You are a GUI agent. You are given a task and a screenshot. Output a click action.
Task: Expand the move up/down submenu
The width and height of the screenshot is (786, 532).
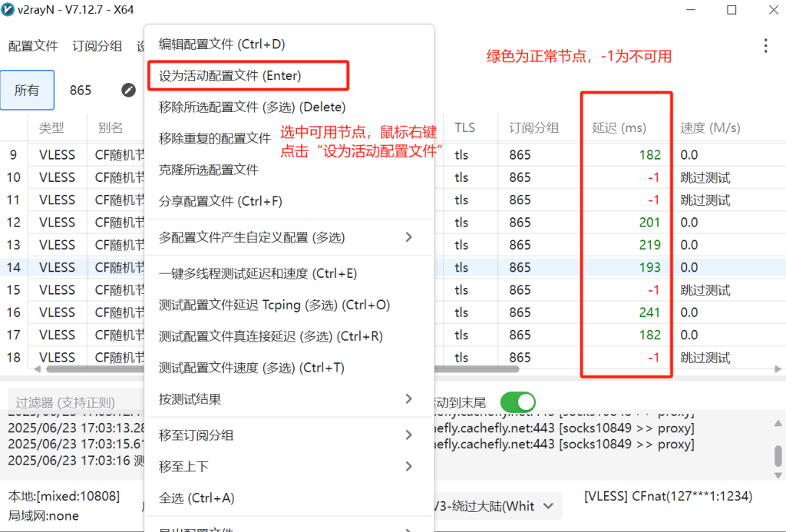point(289,466)
